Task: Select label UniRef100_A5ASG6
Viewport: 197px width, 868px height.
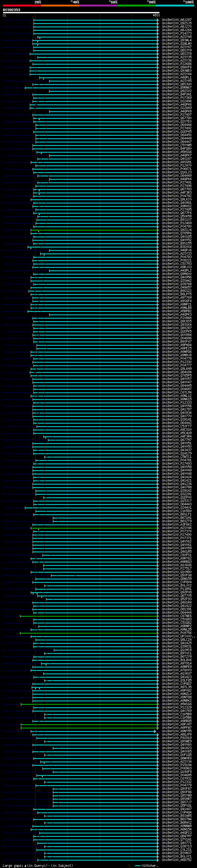Action: click(x=177, y=704)
